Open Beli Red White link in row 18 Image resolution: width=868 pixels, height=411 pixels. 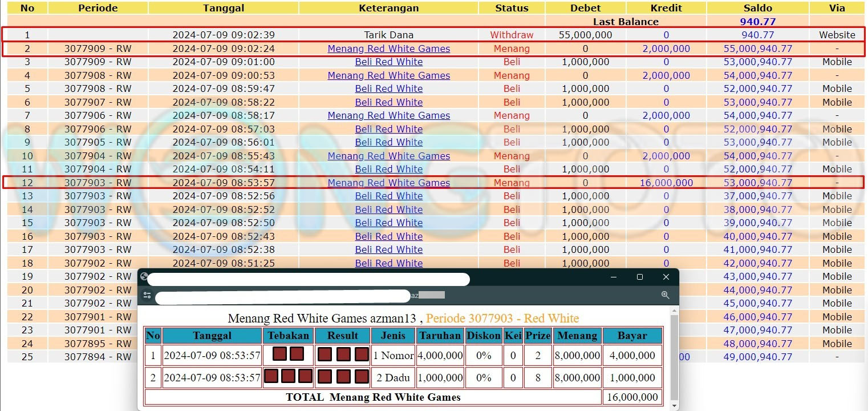click(x=388, y=263)
